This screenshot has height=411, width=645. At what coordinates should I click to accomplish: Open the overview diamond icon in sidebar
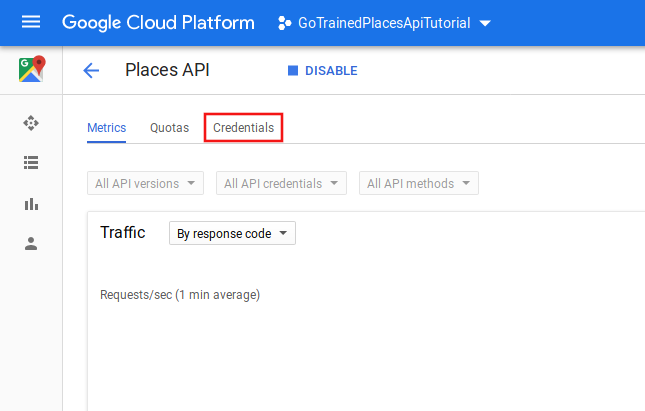click(x=31, y=123)
